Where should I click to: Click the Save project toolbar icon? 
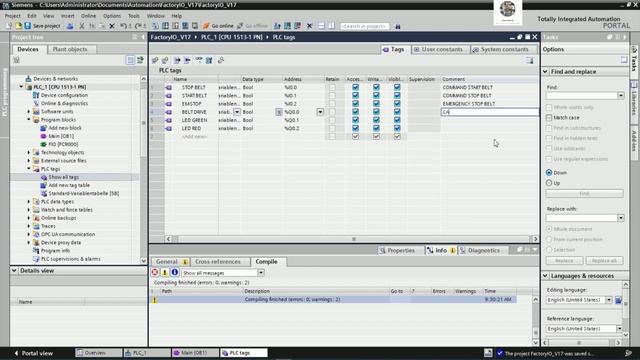click(x=27, y=26)
